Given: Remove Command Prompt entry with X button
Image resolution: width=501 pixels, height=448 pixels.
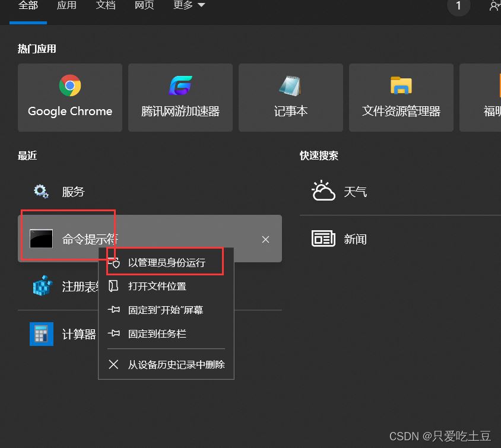Looking at the screenshot, I should click(265, 239).
